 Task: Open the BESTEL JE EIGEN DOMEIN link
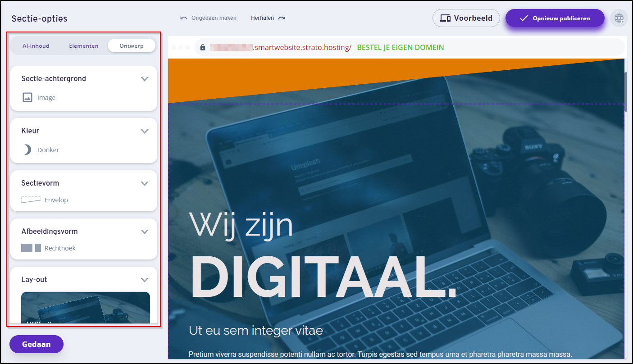point(400,47)
